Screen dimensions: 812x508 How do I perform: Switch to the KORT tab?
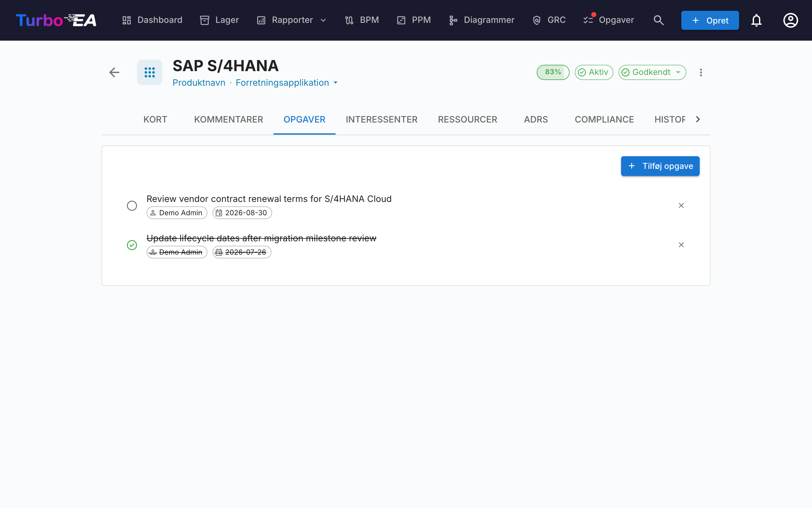coord(155,119)
